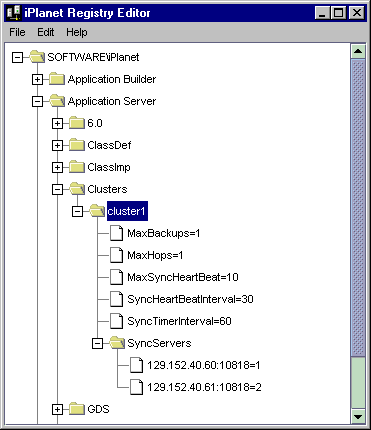The height and width of the screenshot is (430, 371).
Task: Click the 6.0 folder icon
Action: [77, 123]
